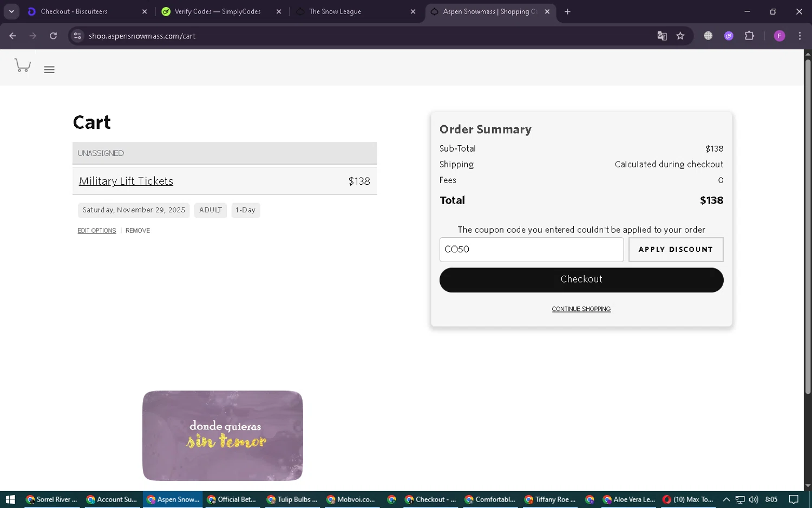Open Aloe Vera Le... taskbar window

click(x=629, y=499)
